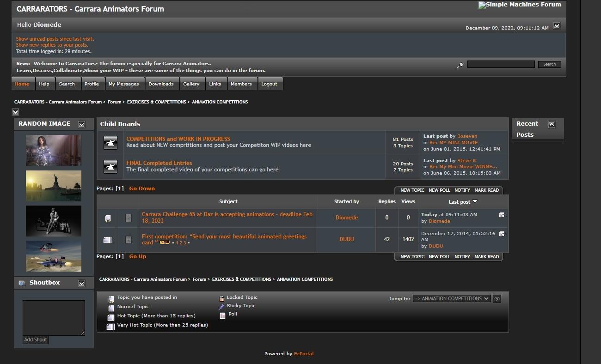Click the Hot Topic legend icon
This screenshot has width=601, height=364.
111,317
